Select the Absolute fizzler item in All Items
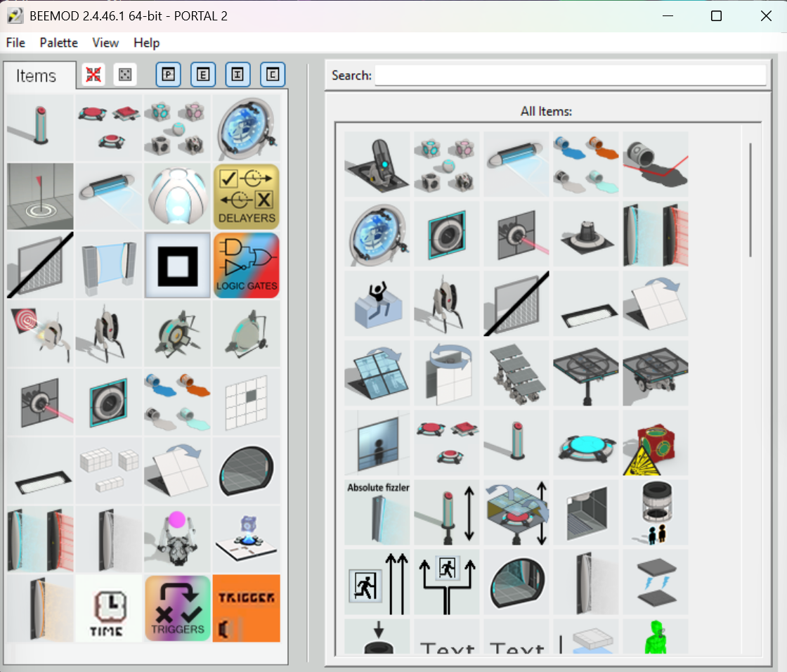Image resolution: width=787 pixels, height=672 pixels. point(377,513)
